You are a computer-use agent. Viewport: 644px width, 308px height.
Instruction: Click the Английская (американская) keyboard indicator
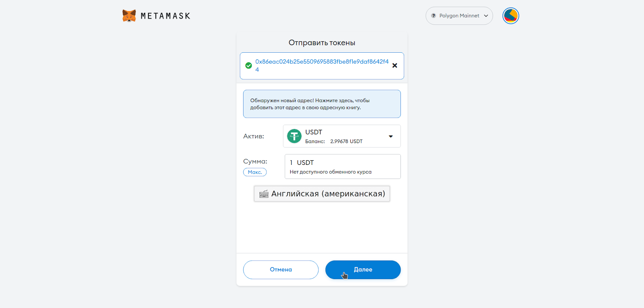322,194
